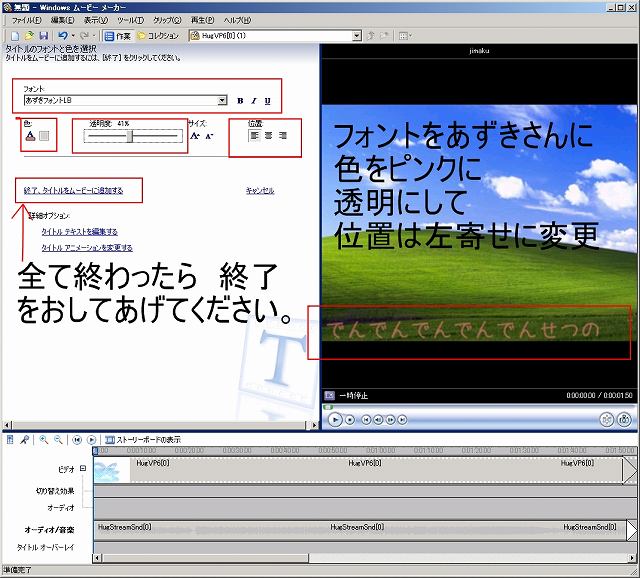Align the title text to the right
Image resolution: width=640 pixels, height=578 pixels.
tap(282, 136)
